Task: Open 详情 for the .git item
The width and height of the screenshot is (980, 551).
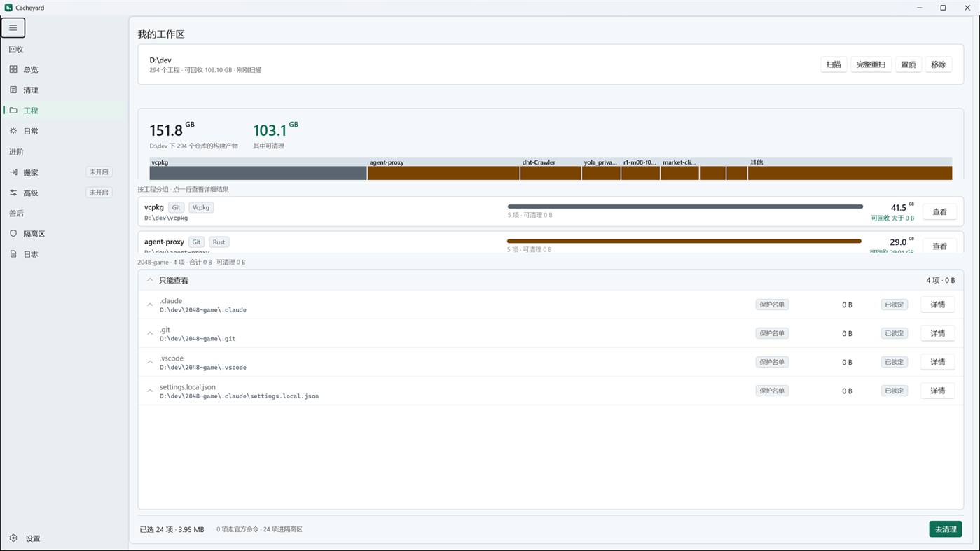Action: click(937, 333)
